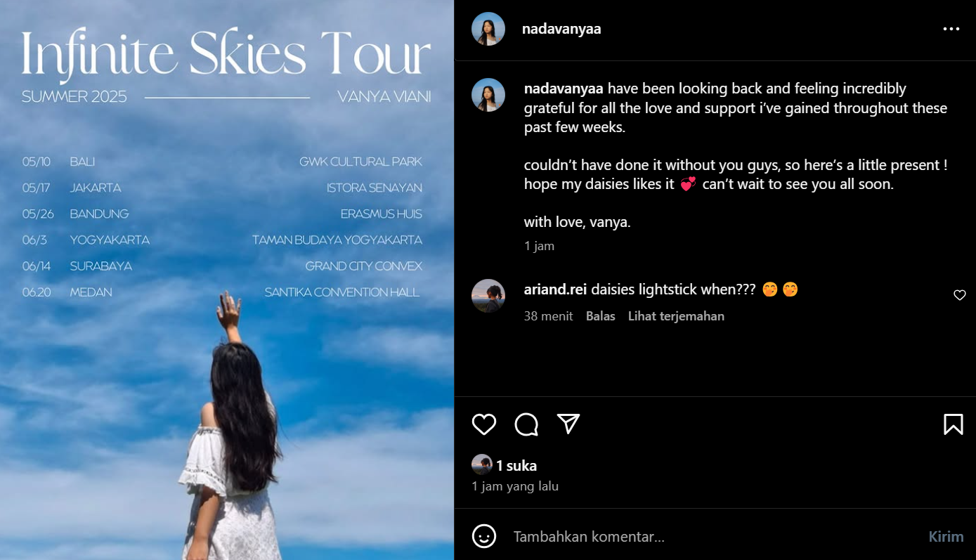Like the post with heart icon
The width and height of the screenshot is (976, 560).
[484, 424]
